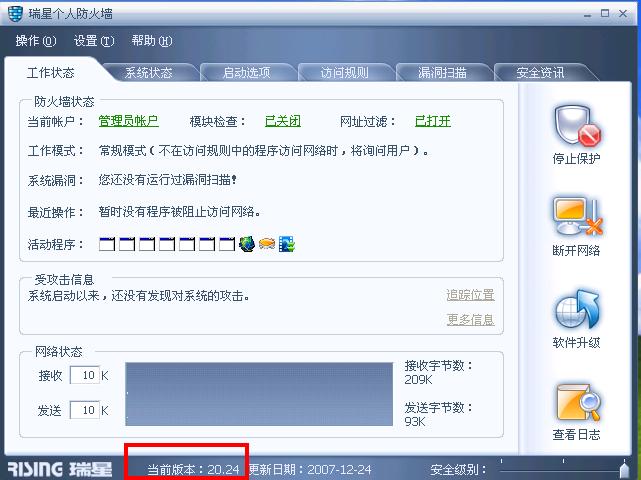Click the 发送 rate input field
The height and width of the screenshot is (480, 641).
[x=85, y=410]
